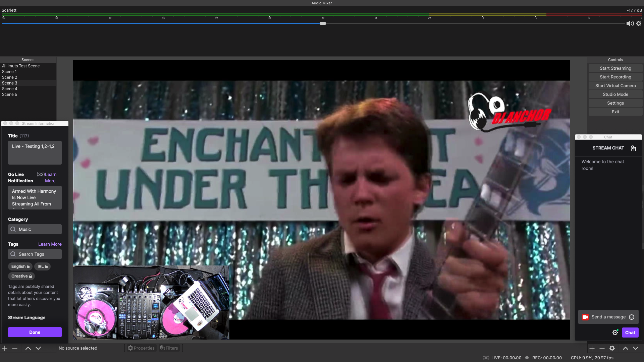Image resolution: width=644 pixels, height=362 pixels.
Task: Click the up arrow beneath the Chat dock
Action: (x=626, y=348)
